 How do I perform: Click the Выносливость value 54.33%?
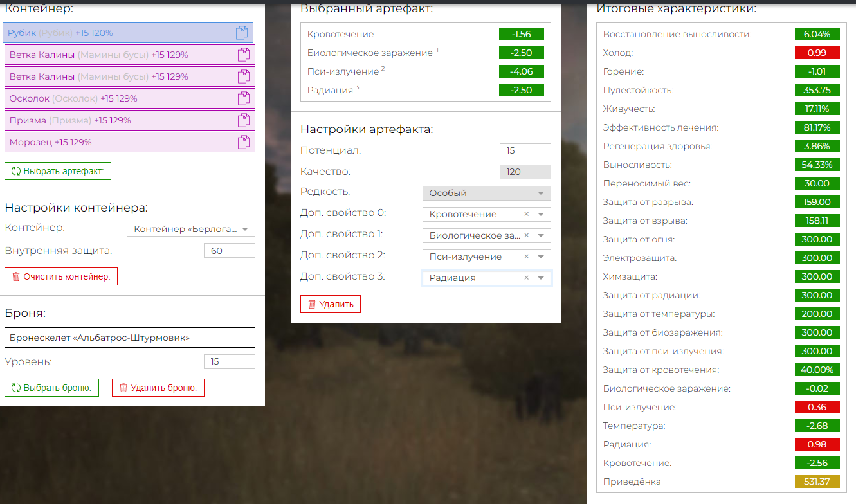click(817, 165)
